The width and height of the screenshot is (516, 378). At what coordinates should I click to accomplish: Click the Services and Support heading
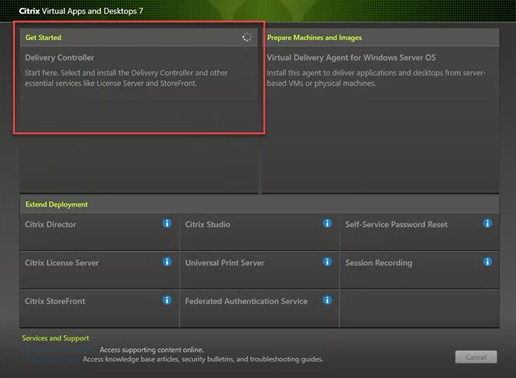[x=55, y=338]
